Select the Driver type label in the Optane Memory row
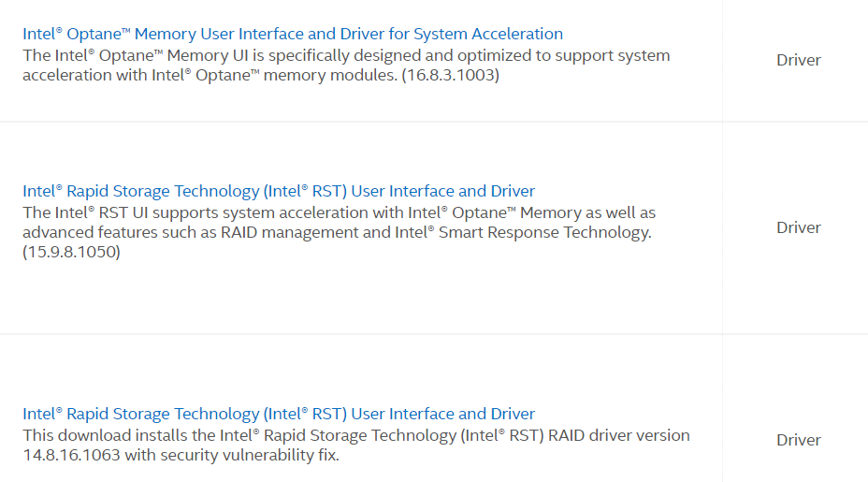 click(x=798, y=60)
